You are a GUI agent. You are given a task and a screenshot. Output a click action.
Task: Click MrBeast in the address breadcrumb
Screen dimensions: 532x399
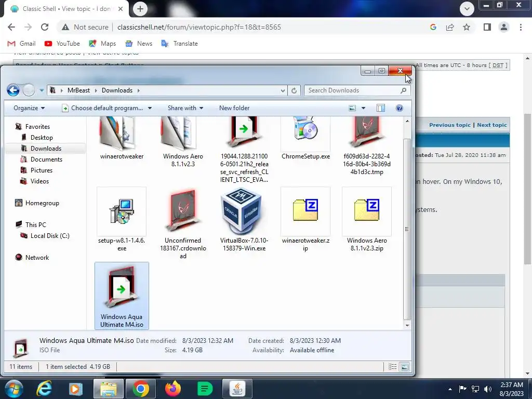(x=79, y=90)
